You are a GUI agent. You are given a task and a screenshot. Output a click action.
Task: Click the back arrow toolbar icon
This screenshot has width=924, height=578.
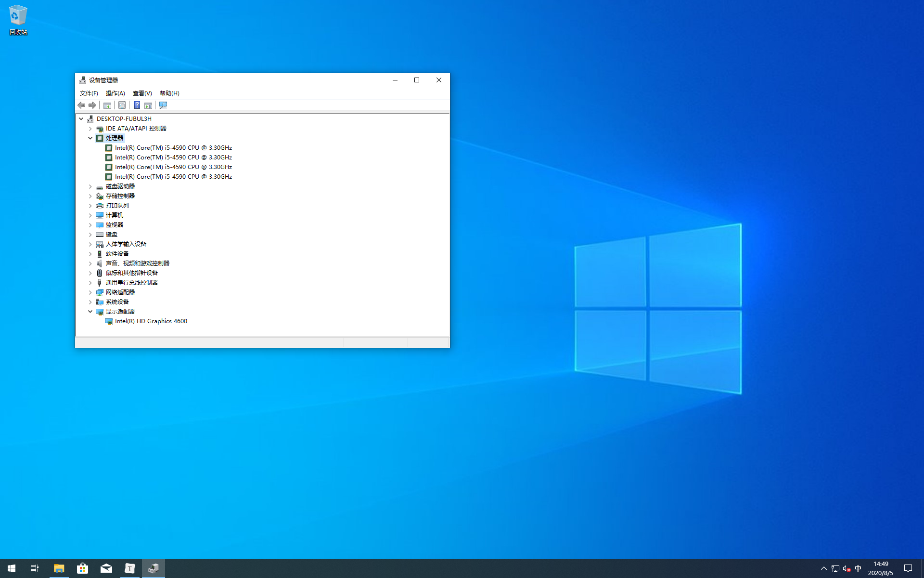point(81,105)
